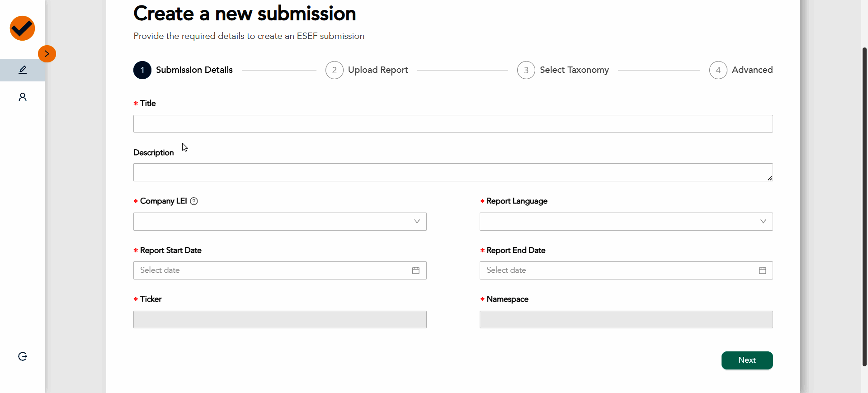Click the orange checkmark app logo
The width and height of the screenshot is (868, 393).
click(x=22, y=28)
